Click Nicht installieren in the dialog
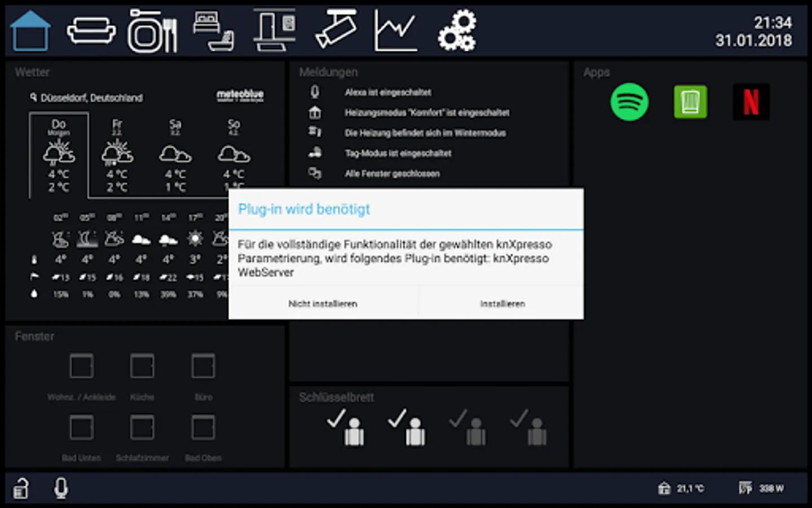Screen dimensions: 812x508 click(323, 304)
